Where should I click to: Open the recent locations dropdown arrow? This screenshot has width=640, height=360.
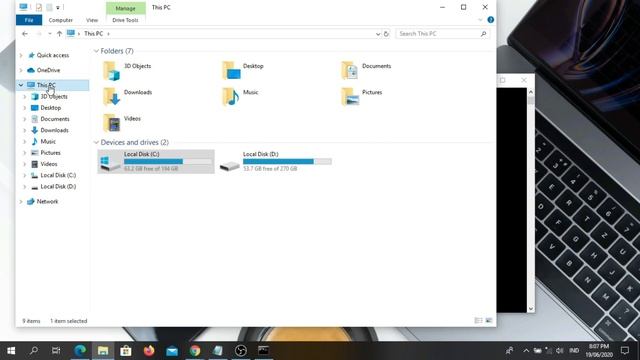[x=49, y=34]
